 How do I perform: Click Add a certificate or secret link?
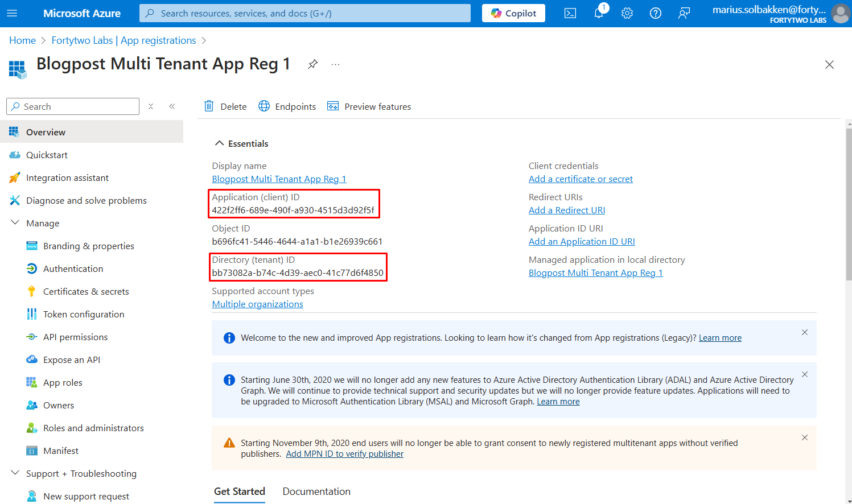[x=580, y=179]
